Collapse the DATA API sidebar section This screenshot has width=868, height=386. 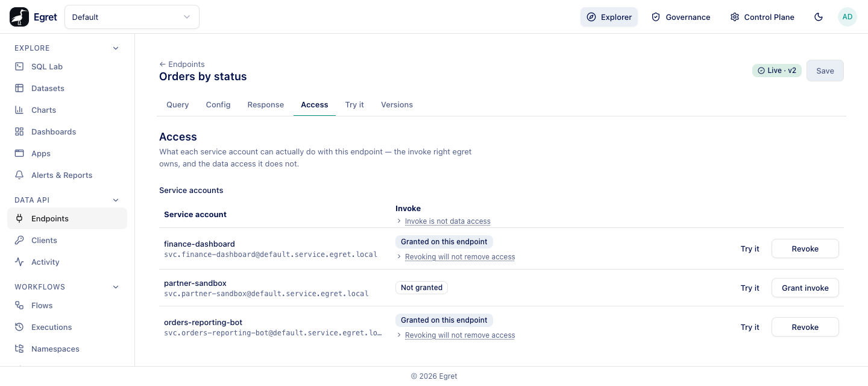click(116, 200)
